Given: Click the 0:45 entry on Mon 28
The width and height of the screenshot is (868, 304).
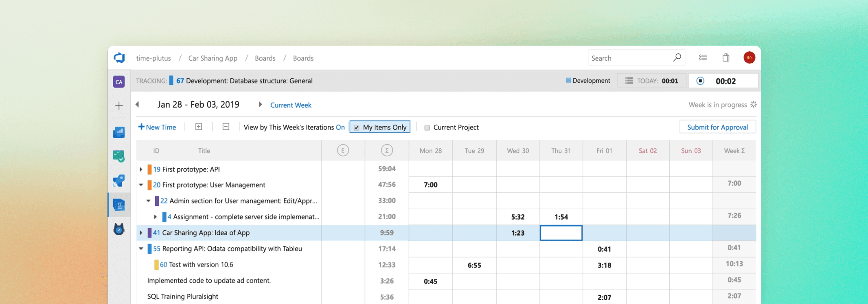Looking at the screenshot, I should tap(431, 281).
